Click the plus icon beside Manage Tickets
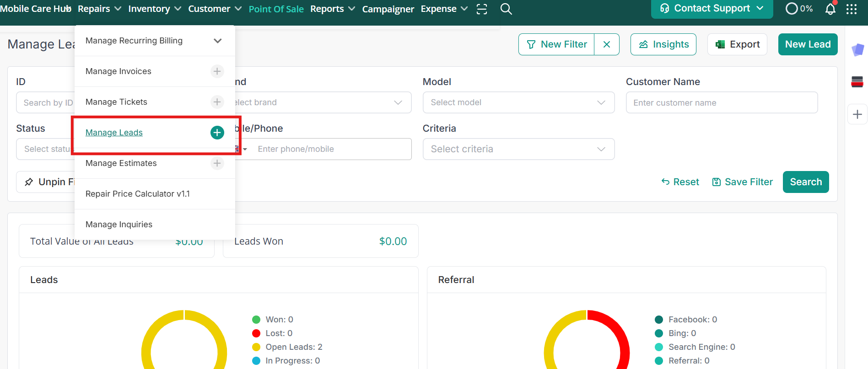The width and height of the screenshot is (868, 369). point(217,102)
